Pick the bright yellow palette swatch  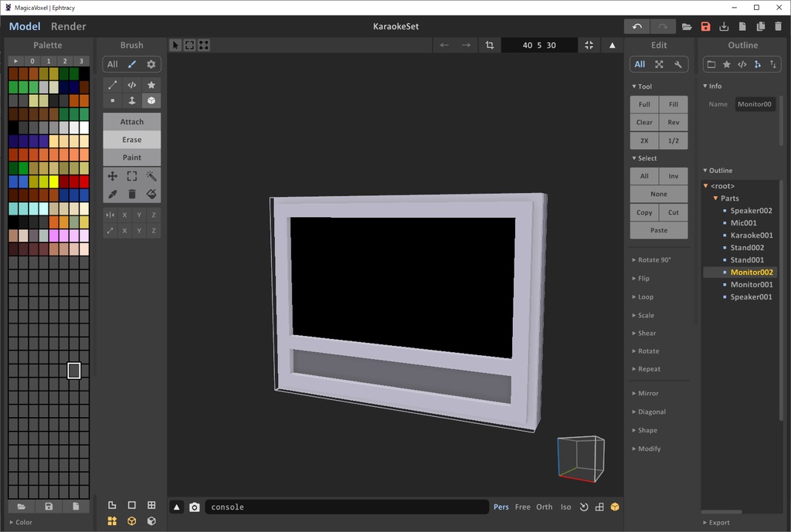(53, 181)
